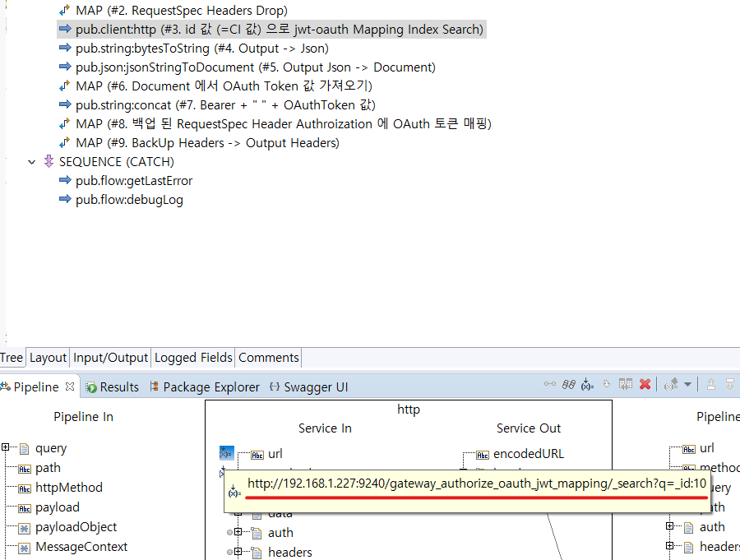Open the Logged Fields tab

tap(193, 358)
